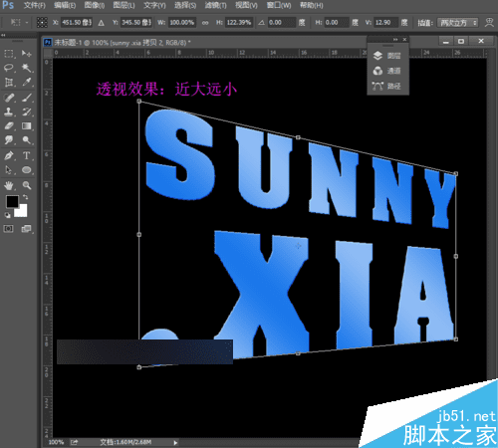
Task: Click the pink text 透视效果：近大远小
Action: click(x=166, y=89)
